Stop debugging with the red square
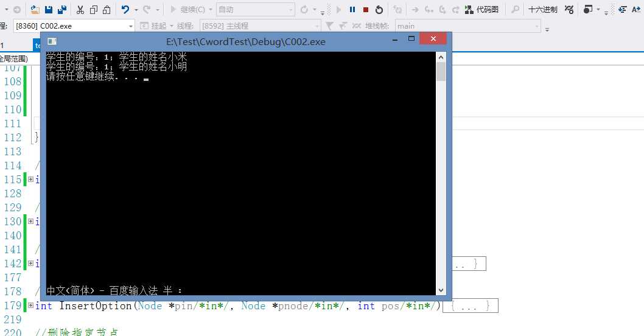The image size is (644, 336). pyautogui.click(x=366, y=10)
